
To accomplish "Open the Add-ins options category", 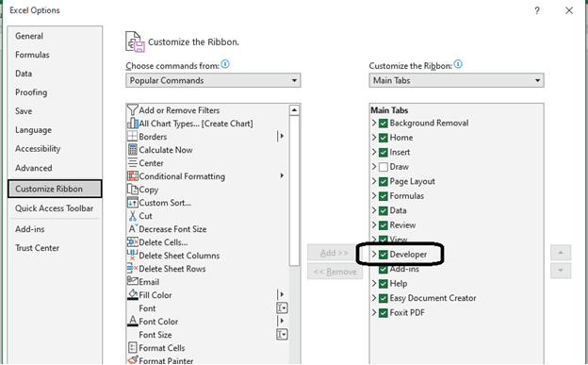I will (x=55, y=229).
